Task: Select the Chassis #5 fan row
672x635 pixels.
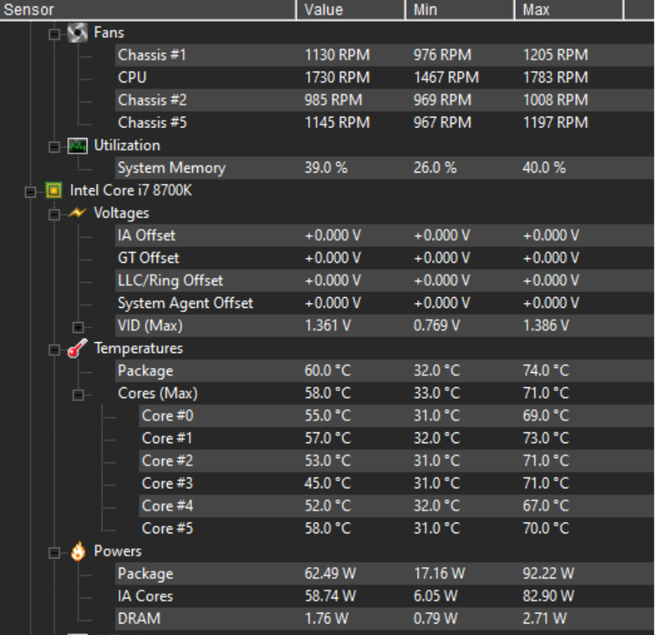Action: point(384,123)
